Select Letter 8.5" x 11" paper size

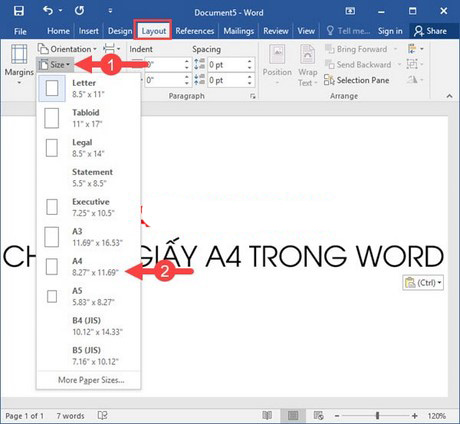89,88
